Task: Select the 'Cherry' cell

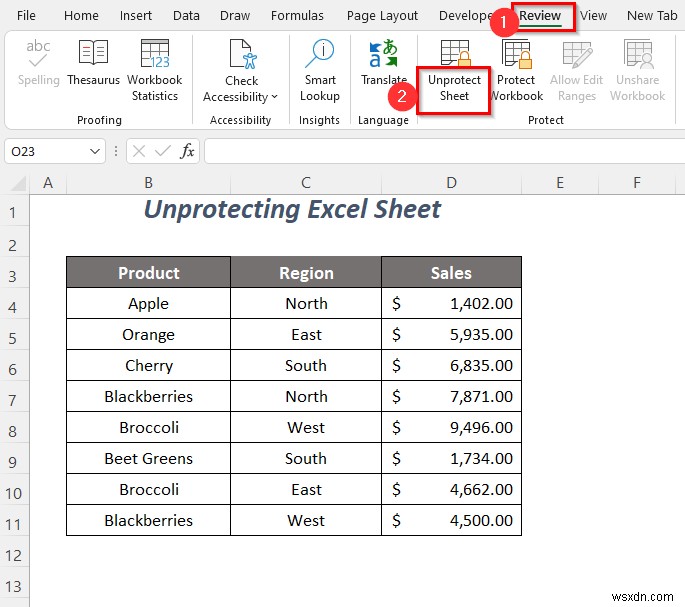Action: pyautogui.click(x=149, y=365)
